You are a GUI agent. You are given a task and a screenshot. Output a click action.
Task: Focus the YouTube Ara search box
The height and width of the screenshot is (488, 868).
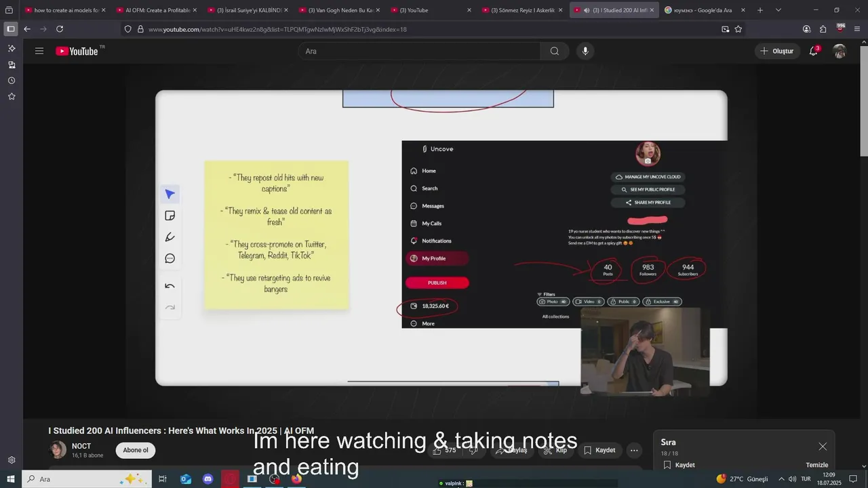tap(419, 51)
